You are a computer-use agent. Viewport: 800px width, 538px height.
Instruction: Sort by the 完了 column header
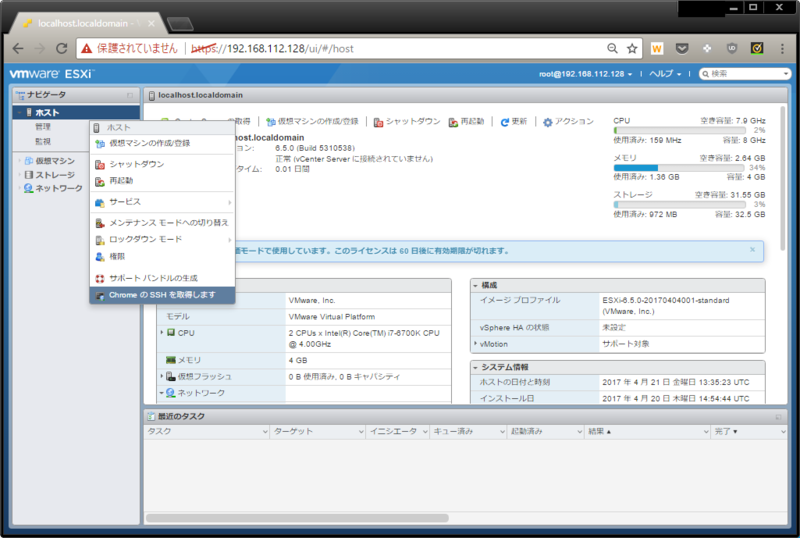click(748, 432)
